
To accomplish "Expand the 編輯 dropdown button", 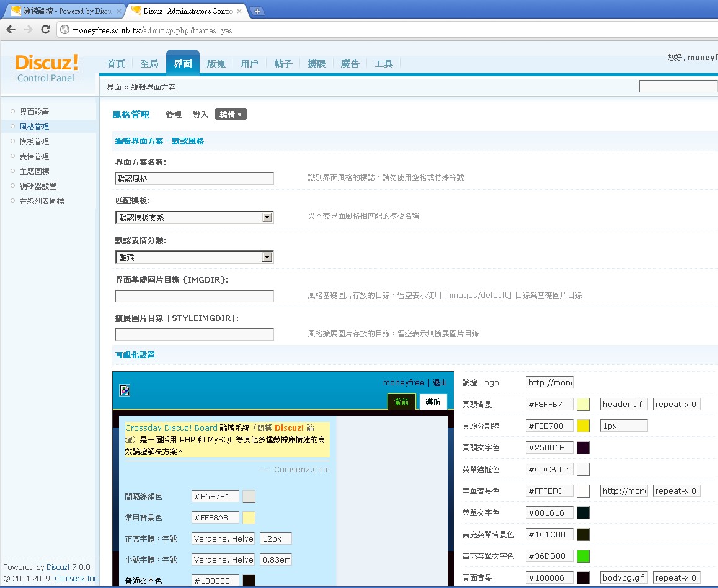I will [231, 114].
